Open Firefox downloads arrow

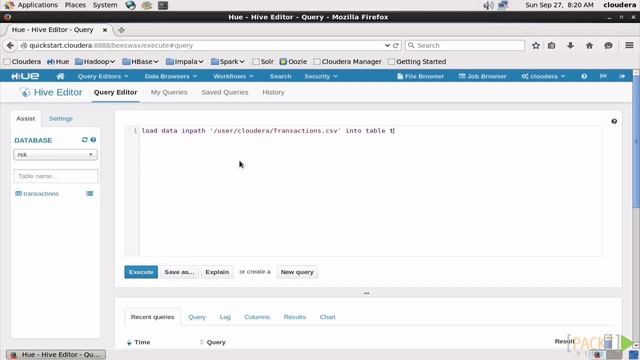tap(570, 45)
